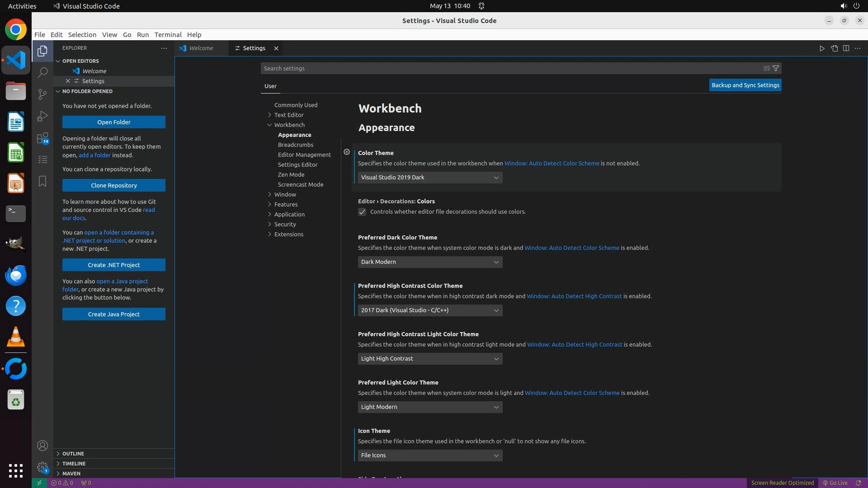The height and width of the screenshot is (488, 868).
Task: Open the Search view in activity bar
Action: pyautogui.click(x=42, y=72)
